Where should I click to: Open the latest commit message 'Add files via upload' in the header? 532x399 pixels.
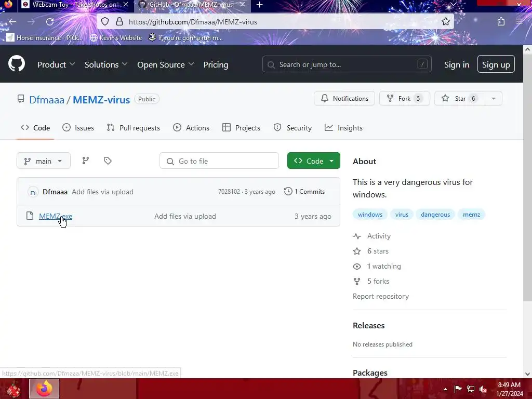click(x=102, y=192)
